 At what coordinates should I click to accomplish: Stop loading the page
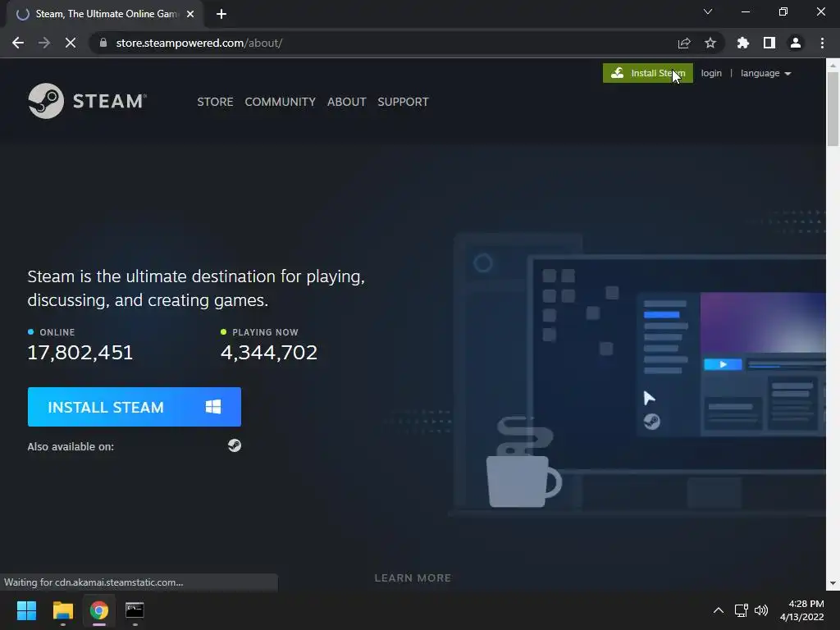click(71, 43)
